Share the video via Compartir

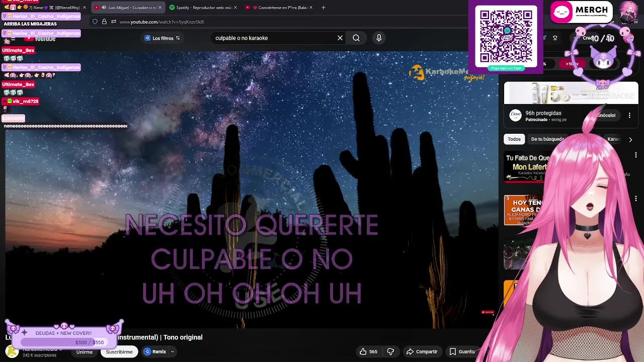[422, 351]
